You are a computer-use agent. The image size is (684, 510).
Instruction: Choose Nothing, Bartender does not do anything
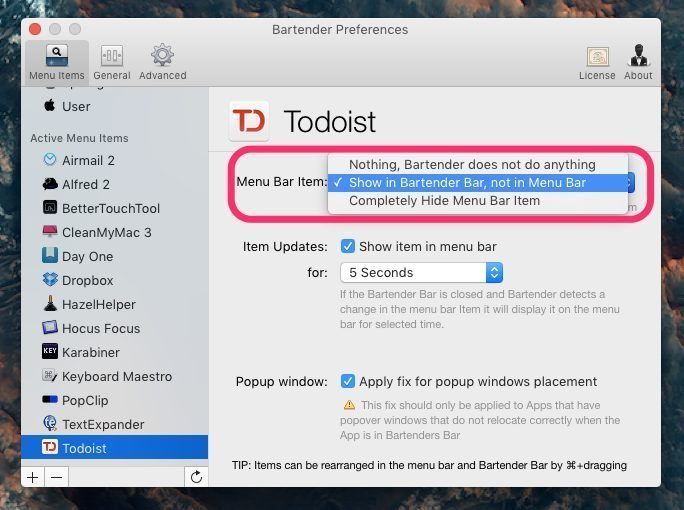pos(478,164)
